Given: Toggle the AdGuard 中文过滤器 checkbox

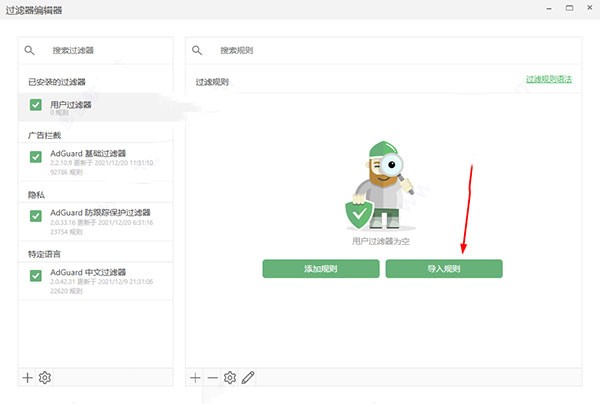Looking at the screenshot, I should (x=36, y=273).
